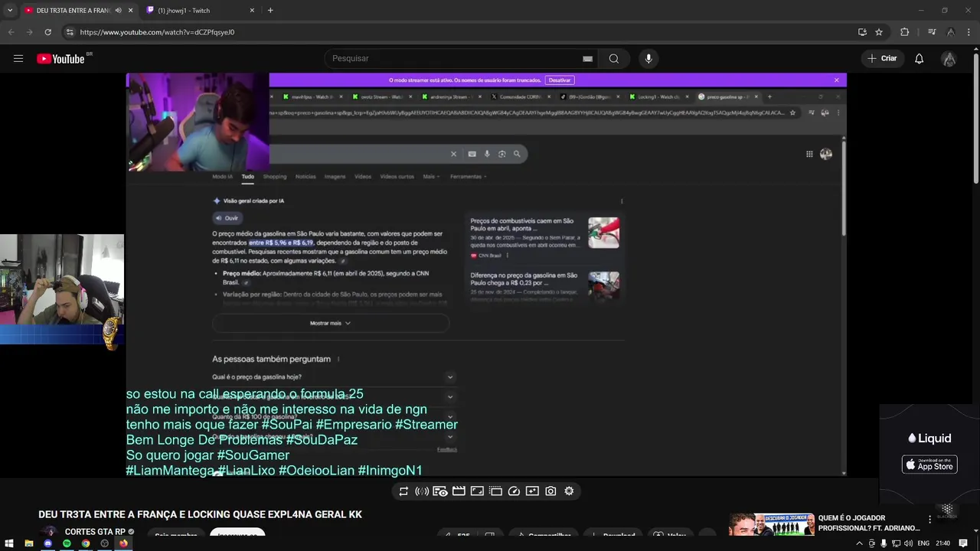980x551 pixels.
Task: Mute the playing YouTube tab audio icon
Action: (x=118, y=10)
